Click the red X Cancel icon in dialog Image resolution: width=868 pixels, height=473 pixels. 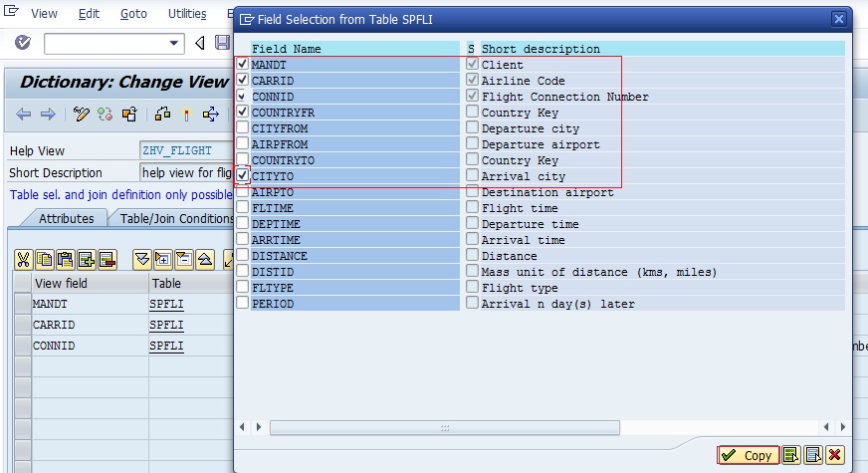[835, 455]
